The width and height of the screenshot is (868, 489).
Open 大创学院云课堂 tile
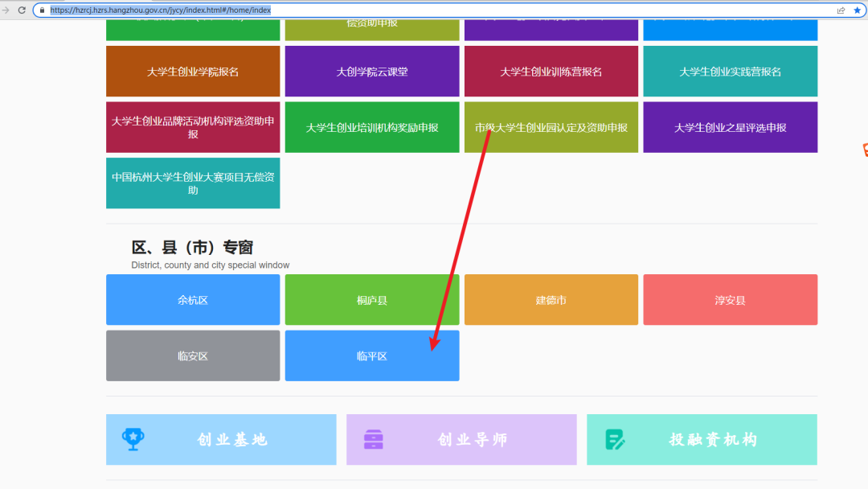tap(372, 72)
